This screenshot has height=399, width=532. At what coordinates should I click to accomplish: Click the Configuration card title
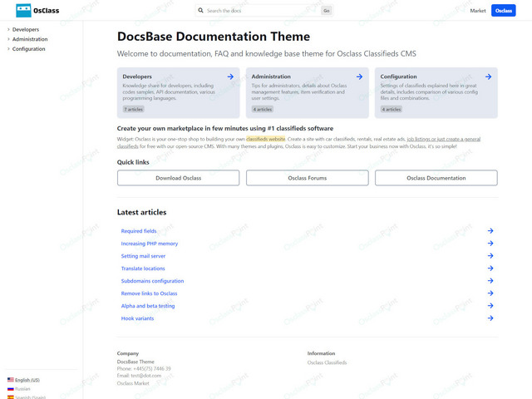pos(398,76)
